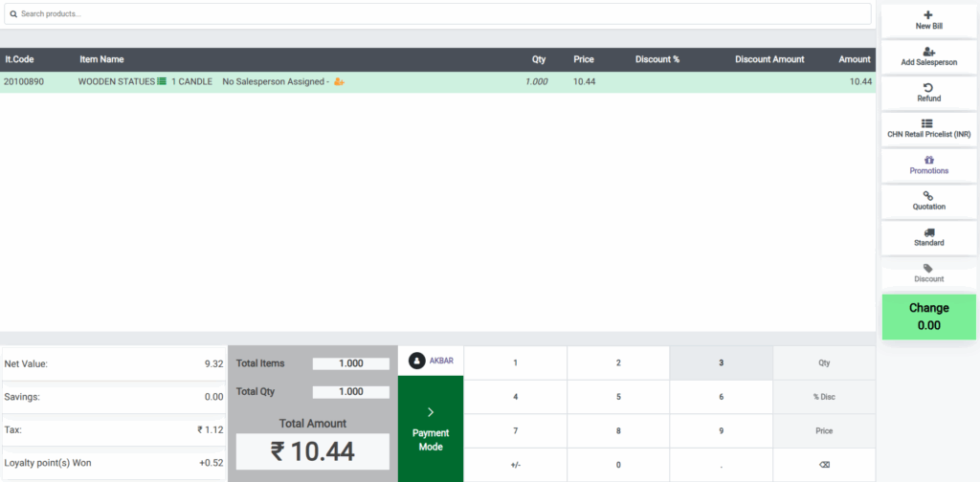The width and height of the screenshot is (980, 482).
Task: Click the Discount Amount column header
Action: click(769, 59)
